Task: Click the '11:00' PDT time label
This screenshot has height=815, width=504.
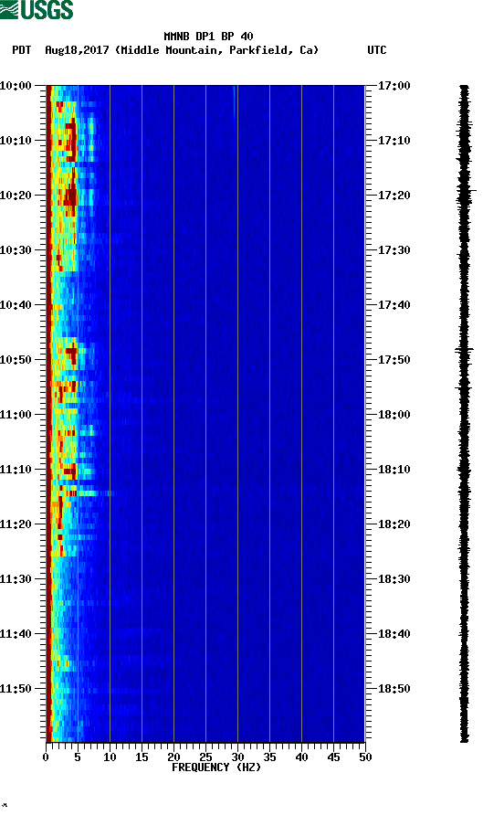Action: (16, 414)
